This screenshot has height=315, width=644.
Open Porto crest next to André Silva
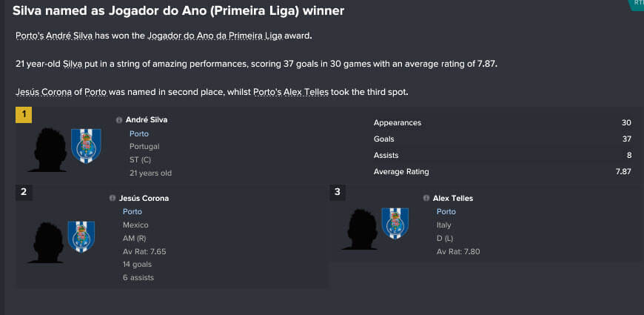[x=87, y=146]
